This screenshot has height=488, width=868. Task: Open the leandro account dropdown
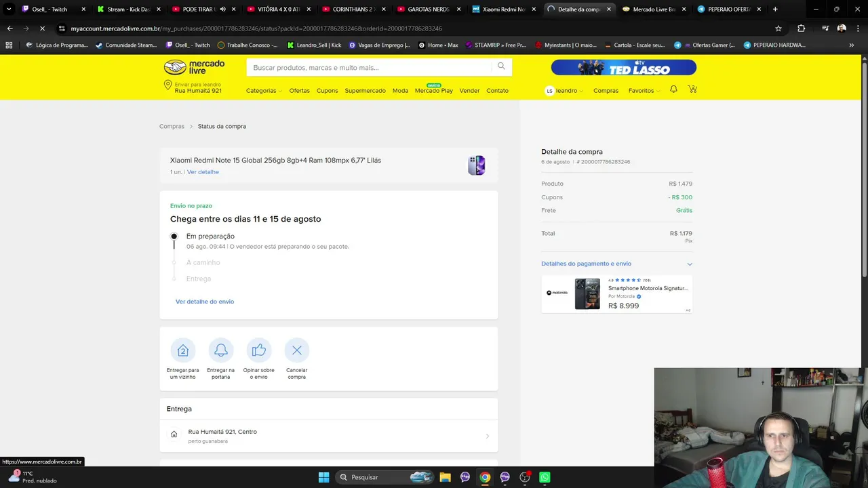tap(564, 91)
